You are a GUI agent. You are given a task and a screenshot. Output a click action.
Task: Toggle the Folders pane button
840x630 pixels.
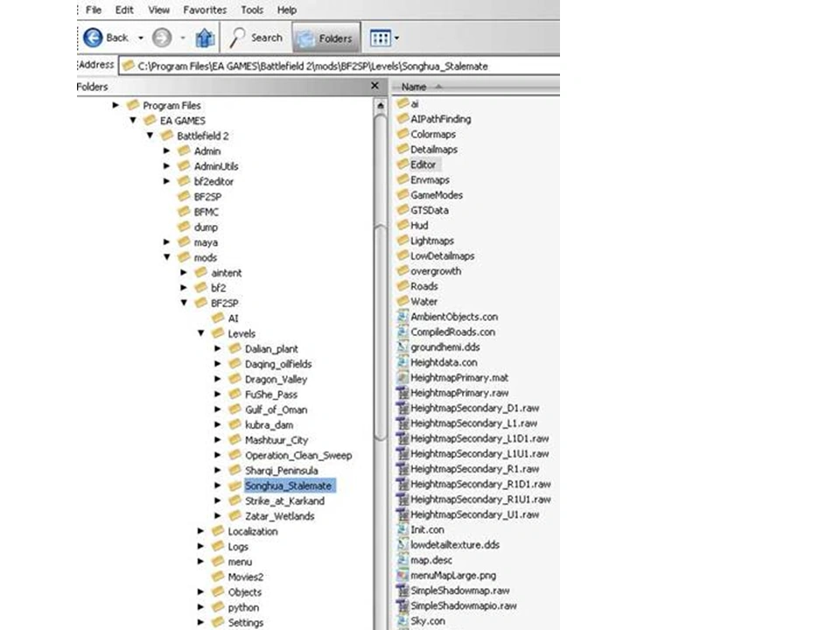click(x=325, y=38)
